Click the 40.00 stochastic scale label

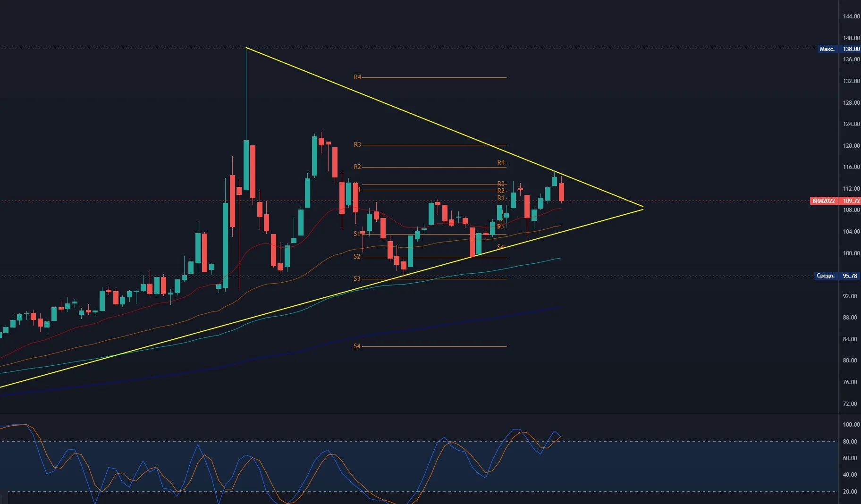(850, 475)
